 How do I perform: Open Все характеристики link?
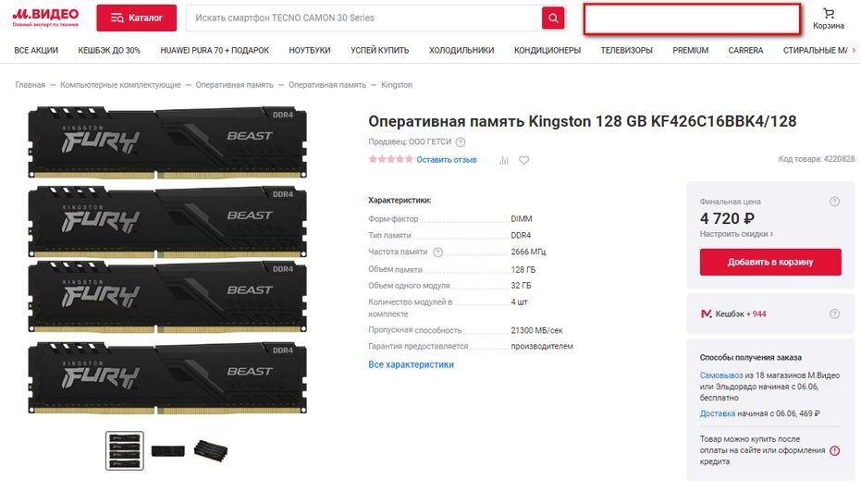click(411, 364)
